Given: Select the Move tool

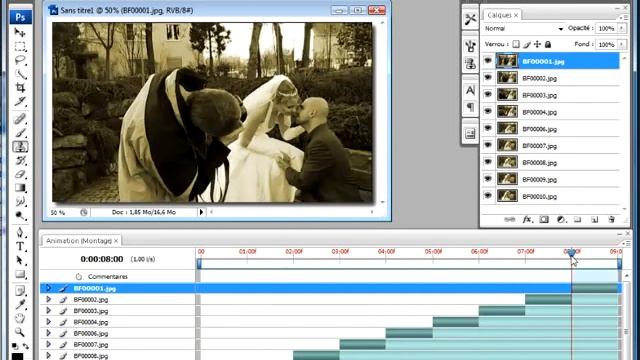Looking at the screenshot, I should [20, 33].
